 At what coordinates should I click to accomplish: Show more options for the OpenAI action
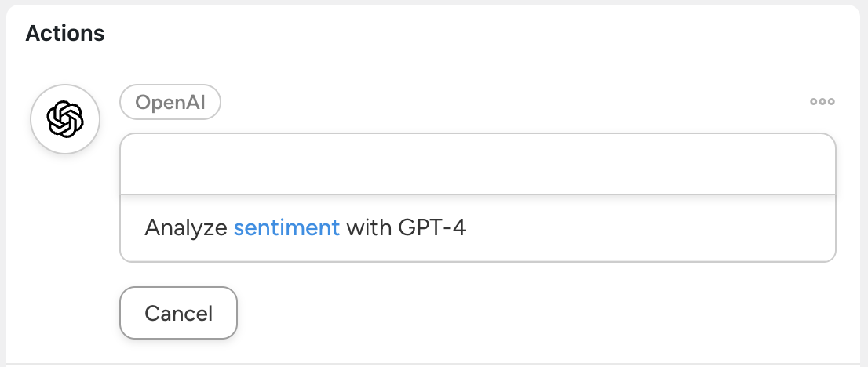822,102
